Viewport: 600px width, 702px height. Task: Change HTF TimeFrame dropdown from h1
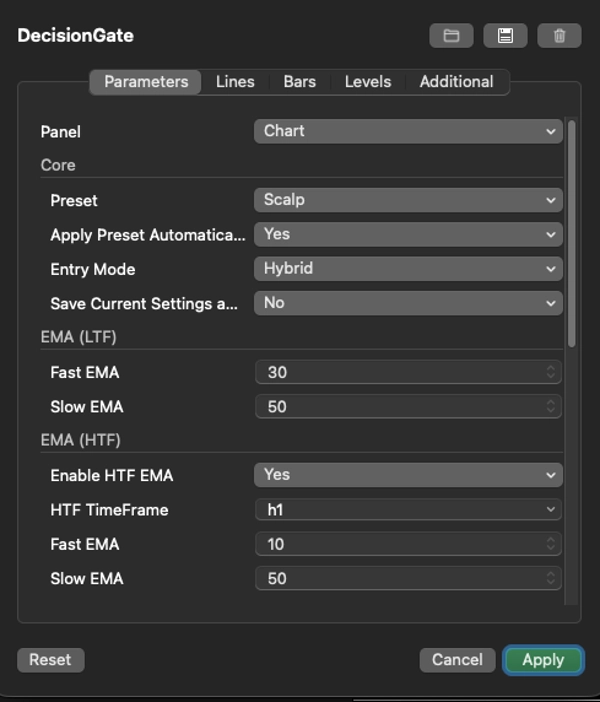tap(408, 510)
